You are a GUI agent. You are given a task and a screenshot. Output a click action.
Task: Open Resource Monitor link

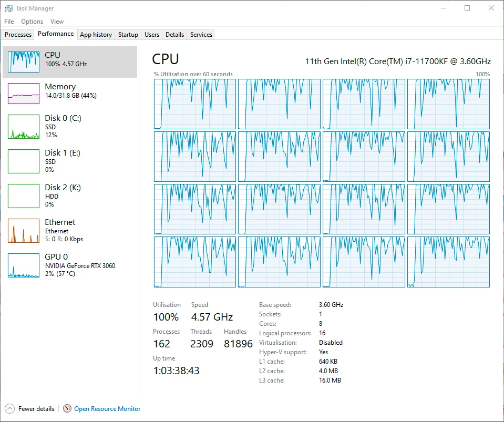(107, 408)
